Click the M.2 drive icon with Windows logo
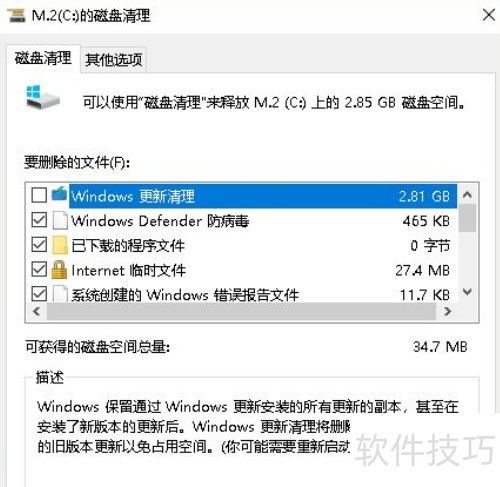500x487 pixels. pyautogui.click(x=42, y=97)
